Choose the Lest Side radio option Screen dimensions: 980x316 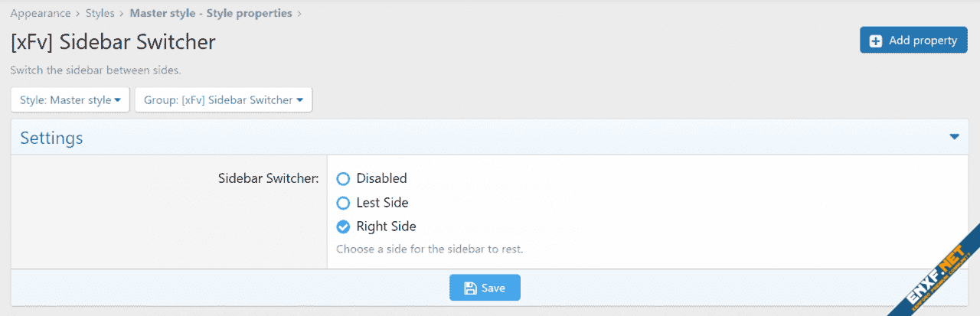click(343, 203)
